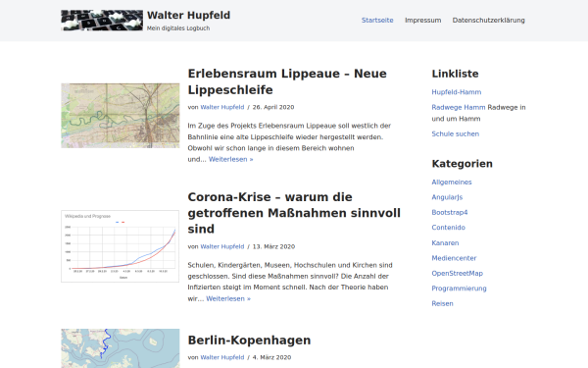Image resolution: width=588 pixels, height=368 pixels.
Task: Open the Corona chart thumbnail
Action: click(120, 246)
